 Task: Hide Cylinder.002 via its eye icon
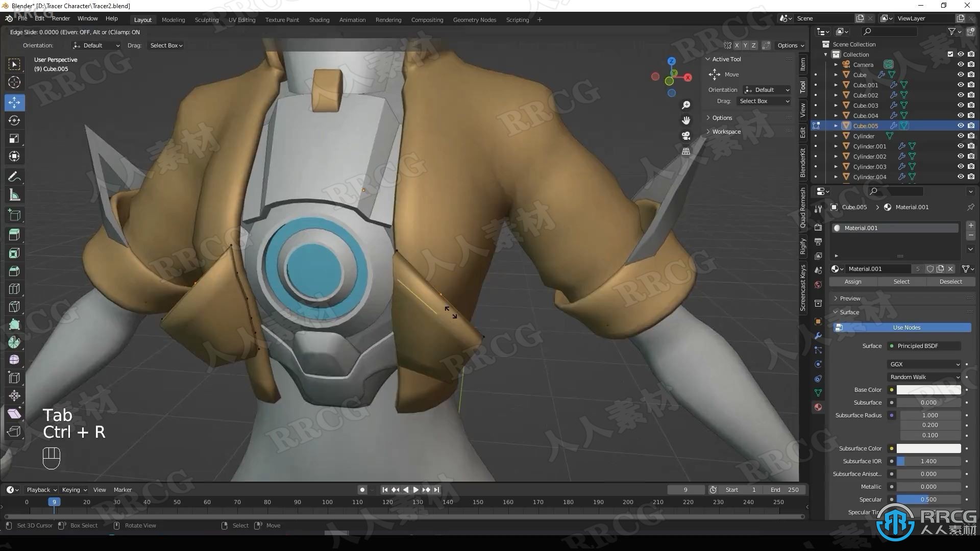tap(961, 156)
